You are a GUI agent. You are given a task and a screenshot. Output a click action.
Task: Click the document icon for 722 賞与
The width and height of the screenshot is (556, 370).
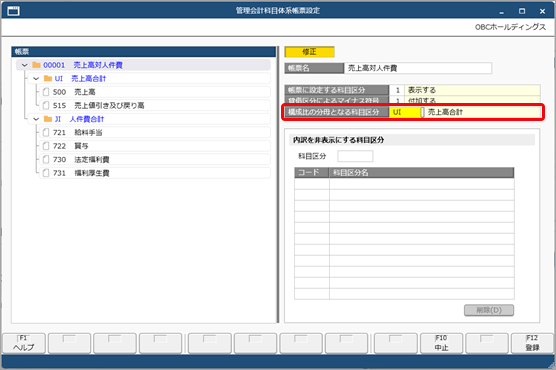pos(46,146)
